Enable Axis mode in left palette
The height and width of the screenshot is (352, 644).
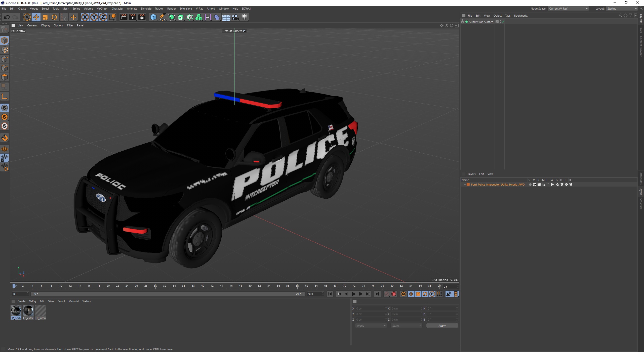[x=5, y=96]
